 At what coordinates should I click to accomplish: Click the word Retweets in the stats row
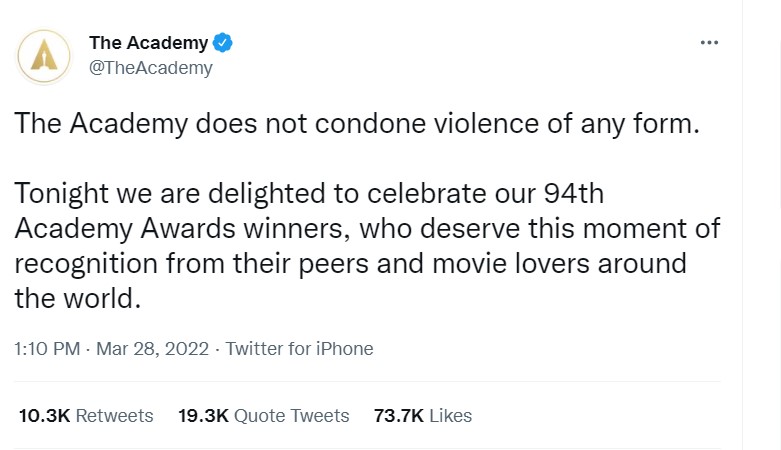(115, 415)
